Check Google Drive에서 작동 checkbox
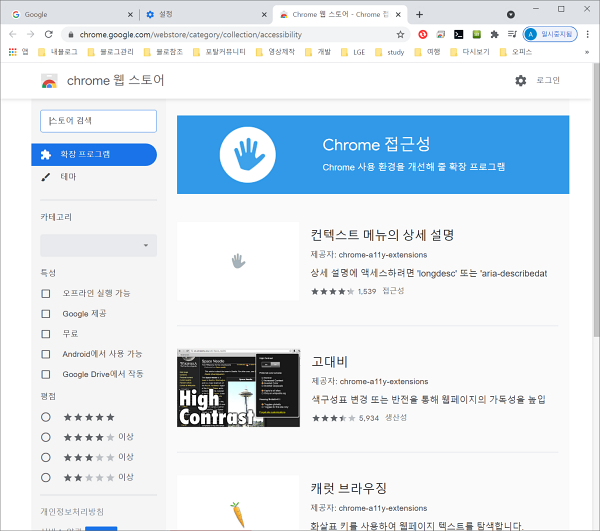 46,374
